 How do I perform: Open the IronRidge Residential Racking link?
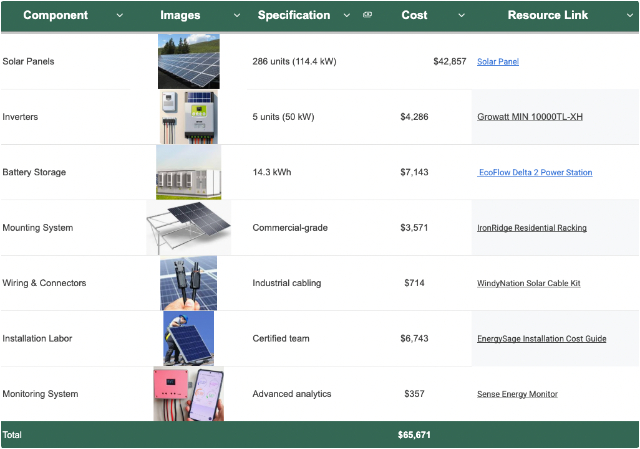click(532, 228)
